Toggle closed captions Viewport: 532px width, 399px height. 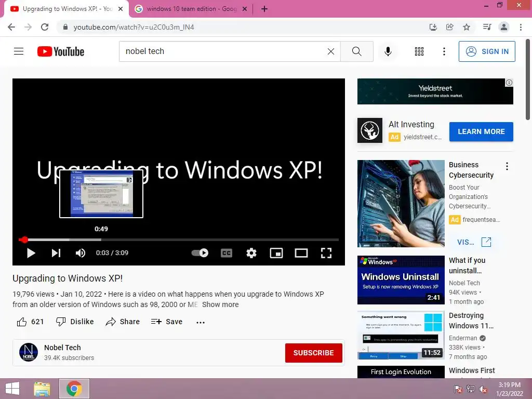click(x=227, y=253)
